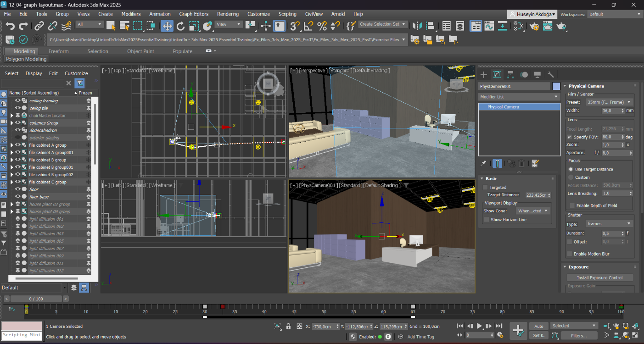
Task: Select the Custom focus radio button
Action: [571, 177]
